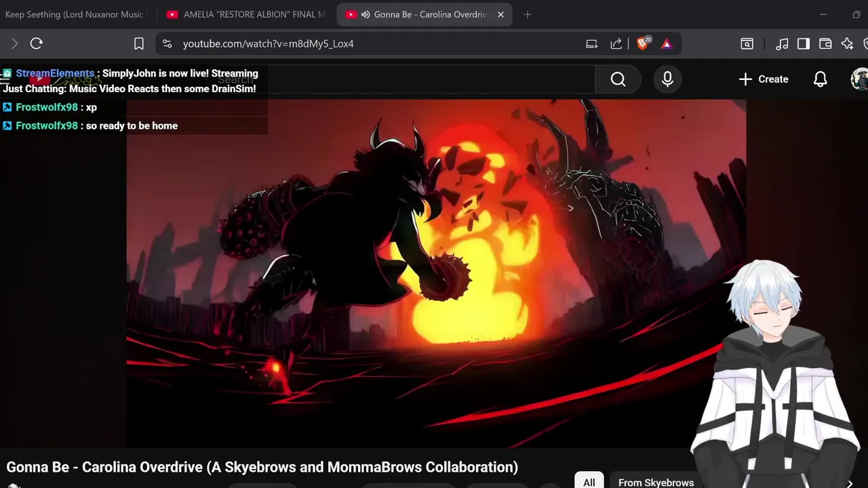The image size is (868, 488).
Task: Click the YouTube search magnifier button
Action: pyautogui.click(x=618, y=79)
